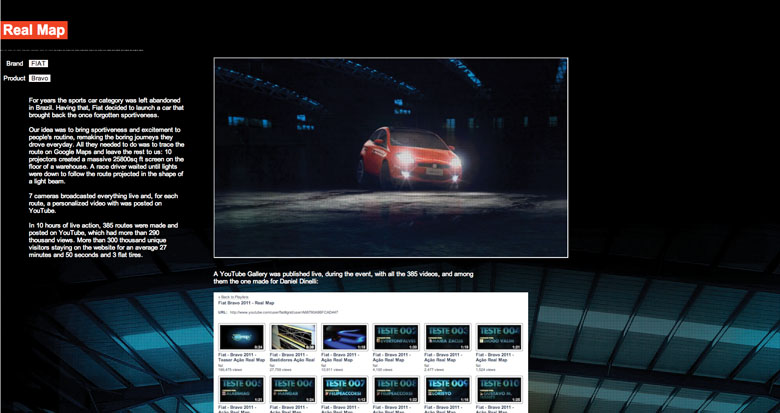780x413 pixels.
Task: Click the paragraph starting '7 cameras broadcasted everything'
Action: 103,204
